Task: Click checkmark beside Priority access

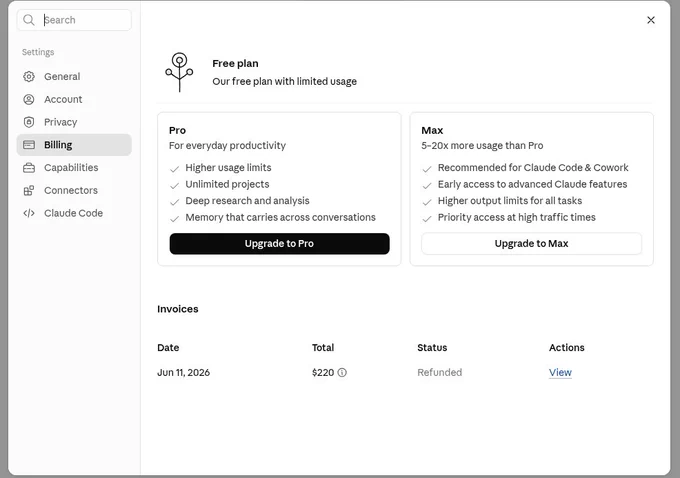Action: coord(427,218)
